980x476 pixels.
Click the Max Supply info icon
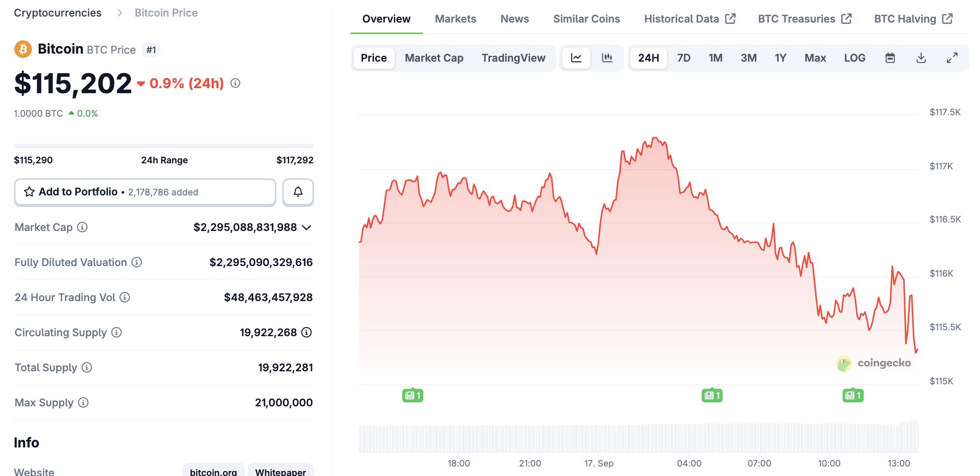[83, 402]
